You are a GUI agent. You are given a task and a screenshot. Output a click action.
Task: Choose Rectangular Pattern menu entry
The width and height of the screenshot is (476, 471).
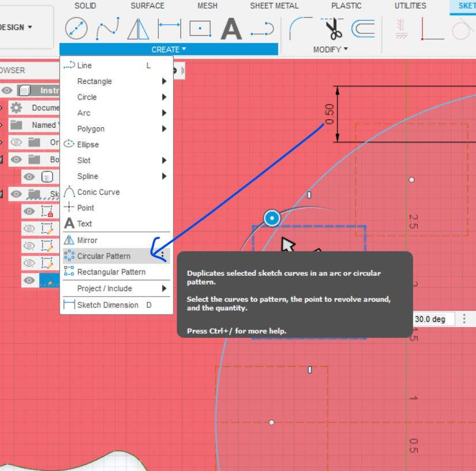click(117, 272)
